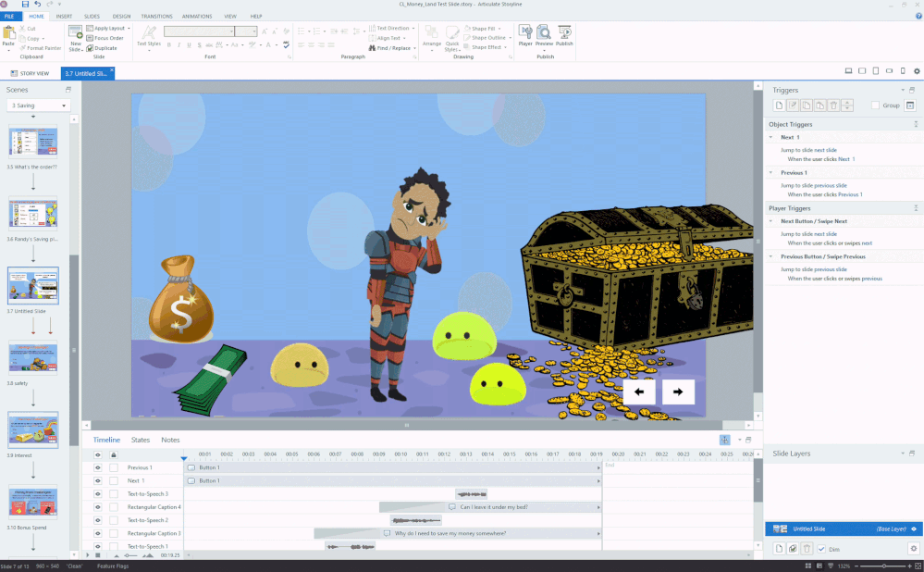Insert a New Slide from ribbon

pos(76,38)
